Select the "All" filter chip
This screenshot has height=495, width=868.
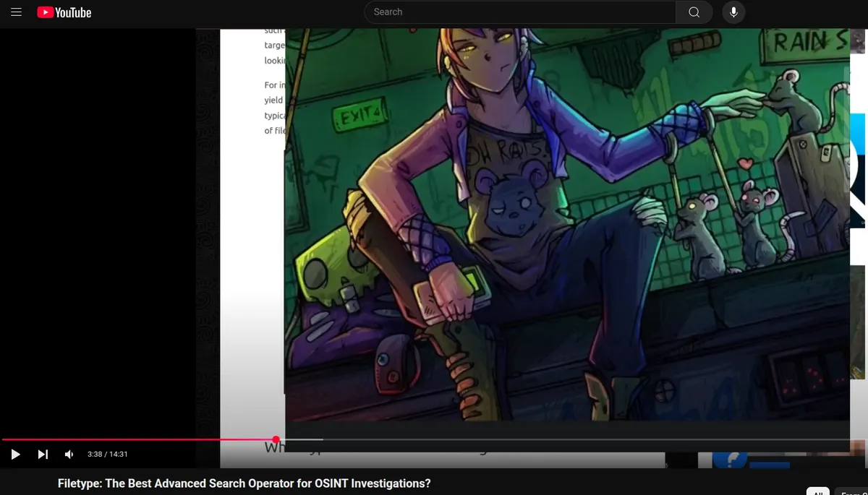click(x=818, y=491)
